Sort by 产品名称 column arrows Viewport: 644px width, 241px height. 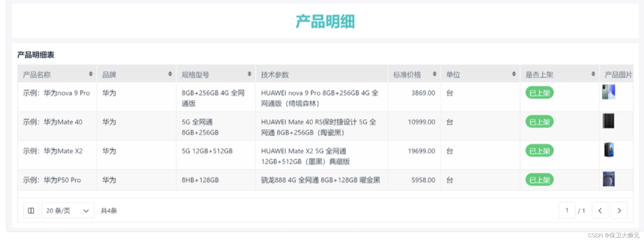(x=90, y=74)
